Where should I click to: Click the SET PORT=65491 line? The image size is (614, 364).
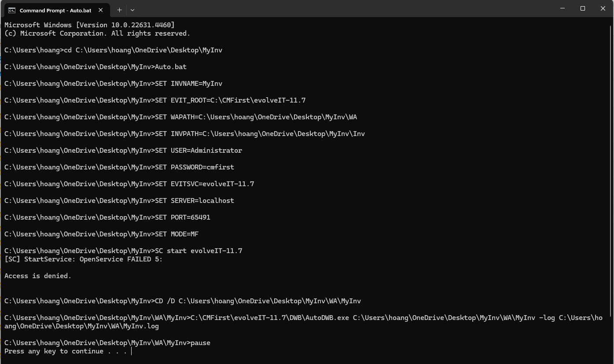107,217
